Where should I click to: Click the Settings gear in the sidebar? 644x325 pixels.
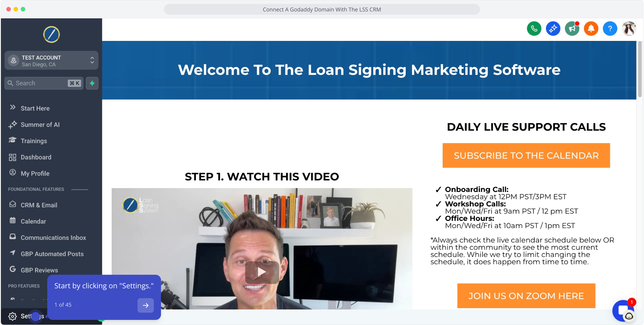[x=13, y=316]
